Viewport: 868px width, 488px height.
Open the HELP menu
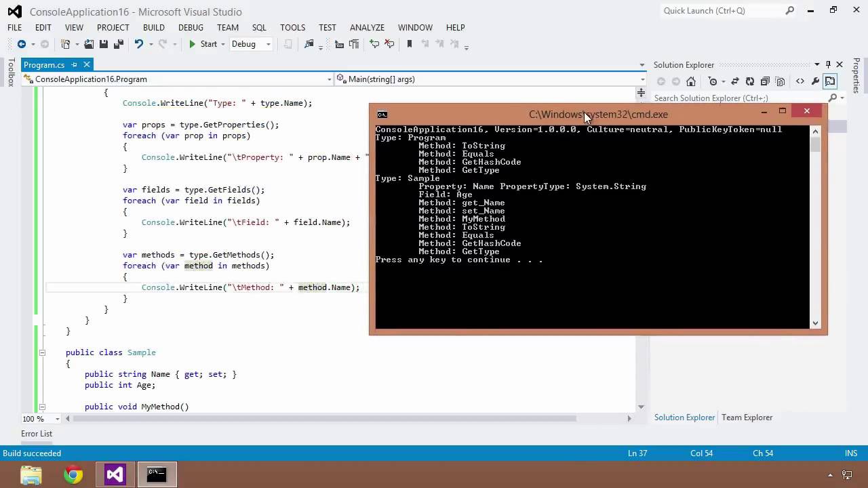(x=455, y=28)
